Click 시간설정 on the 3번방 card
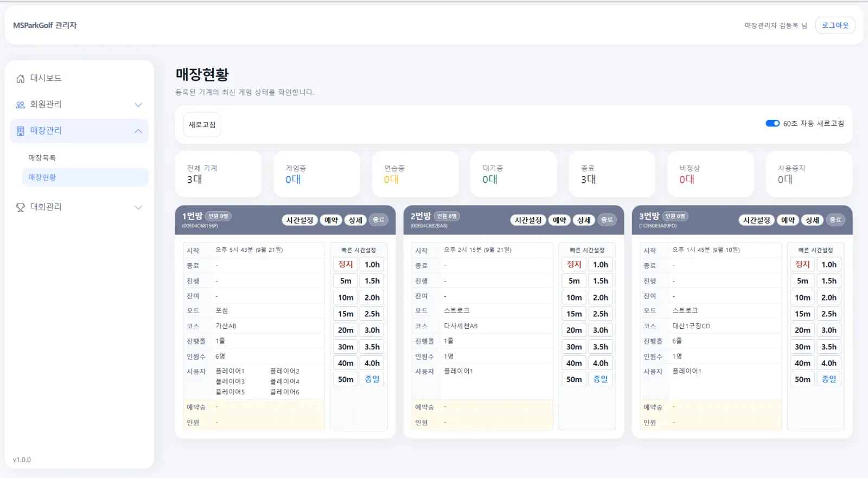The image size is (868, 478). [757, 220]
